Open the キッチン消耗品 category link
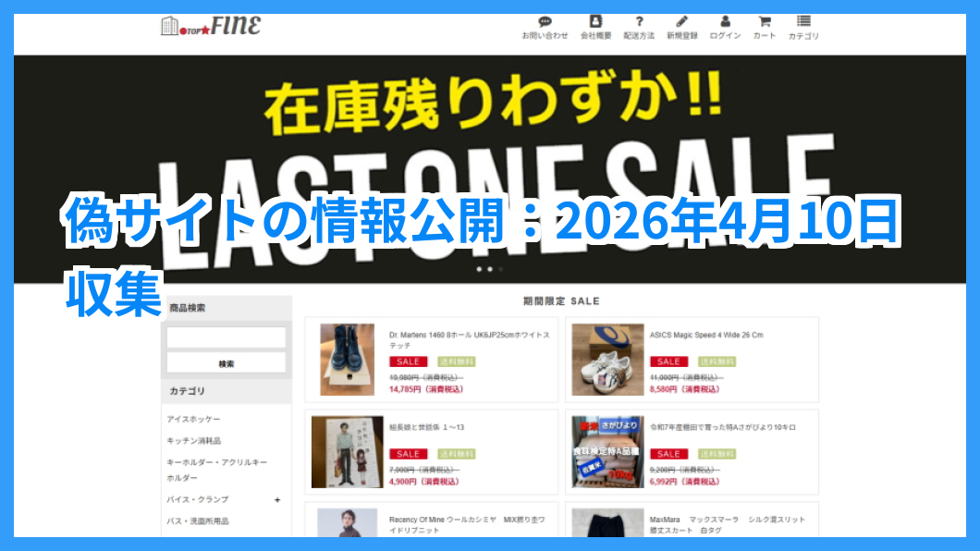 pyautogui.click(x=193, y=441)
